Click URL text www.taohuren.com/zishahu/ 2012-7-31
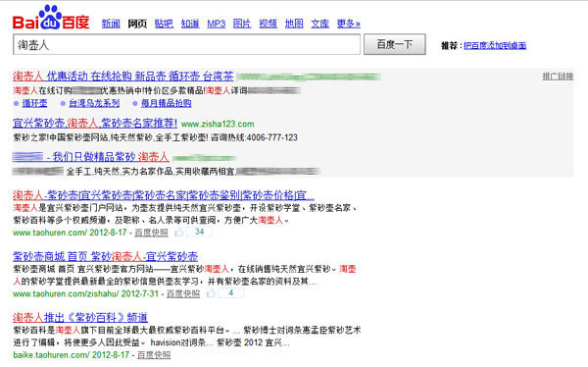Image resolution: width=588 pixels, height=367 pixels. click(x=86, y=293)
